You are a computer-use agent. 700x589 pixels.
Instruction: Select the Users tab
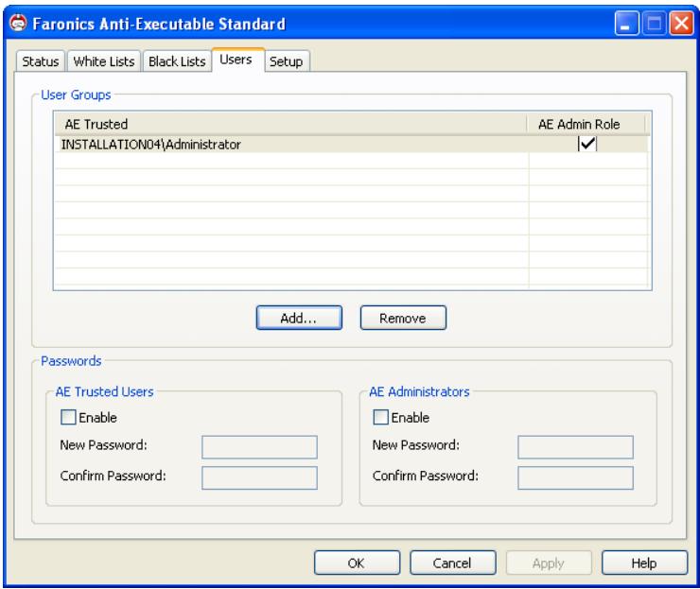[x=237, y=60]
